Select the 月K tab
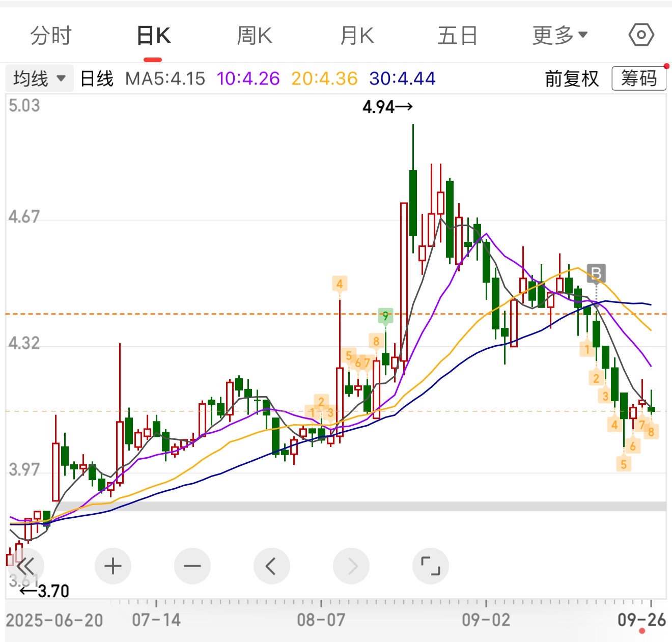This screenshot has width=672, height=642. pos(357,36)
